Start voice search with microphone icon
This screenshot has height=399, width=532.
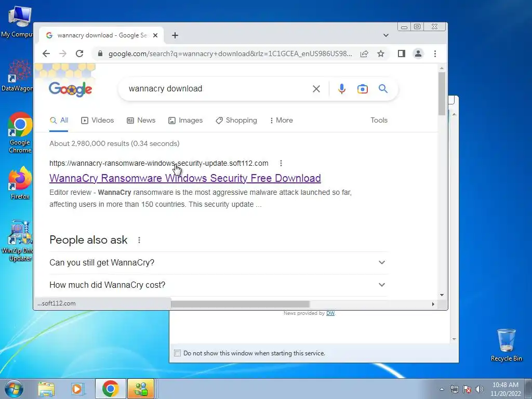coord(342,89)
